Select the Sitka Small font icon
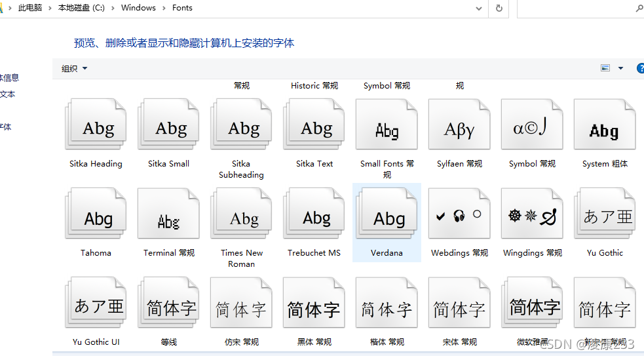Viewport: 644px width, 356px height. coord(168,124)
